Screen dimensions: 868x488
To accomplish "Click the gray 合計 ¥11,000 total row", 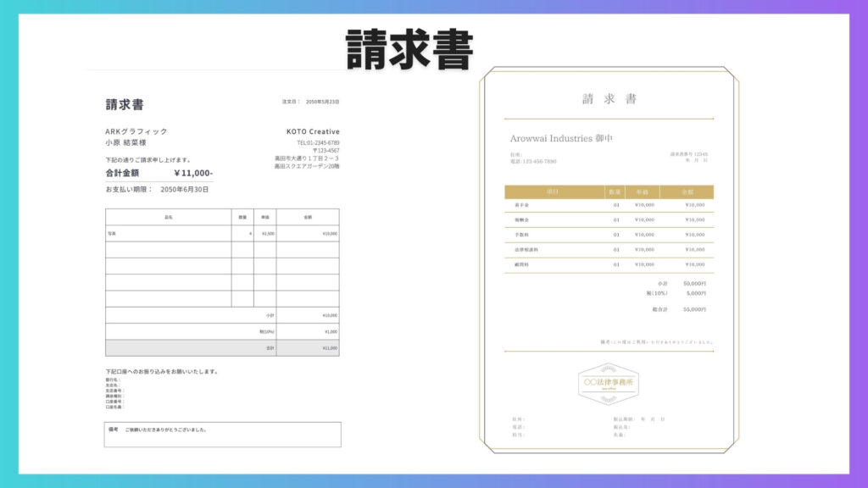I will tap(222, 348).
